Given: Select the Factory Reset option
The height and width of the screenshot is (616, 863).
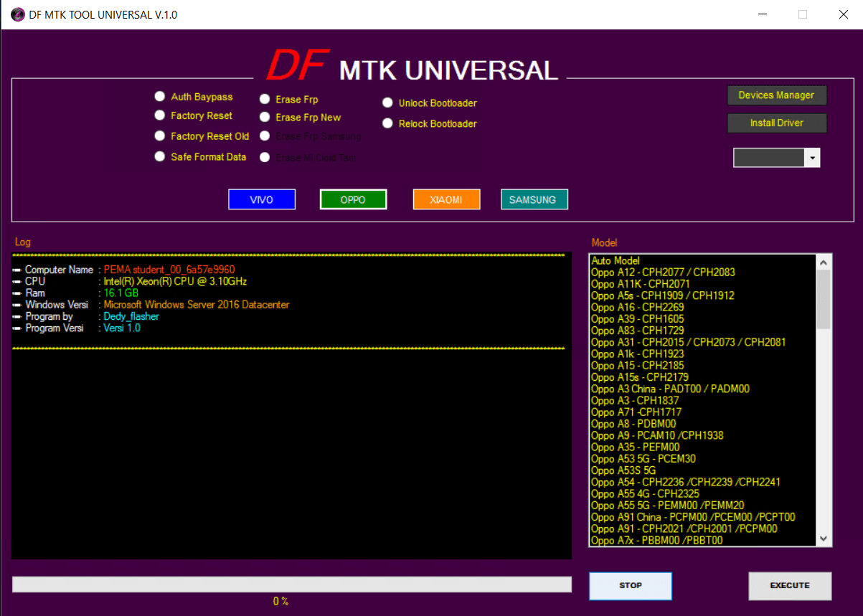Looking at the screenshot, I should (x=159, y=115).
